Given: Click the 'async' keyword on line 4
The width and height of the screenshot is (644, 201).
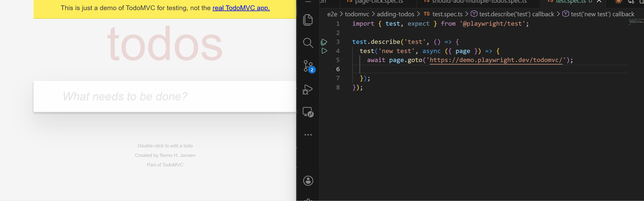Looking at the screenshot, I should [x=431, y=51].
